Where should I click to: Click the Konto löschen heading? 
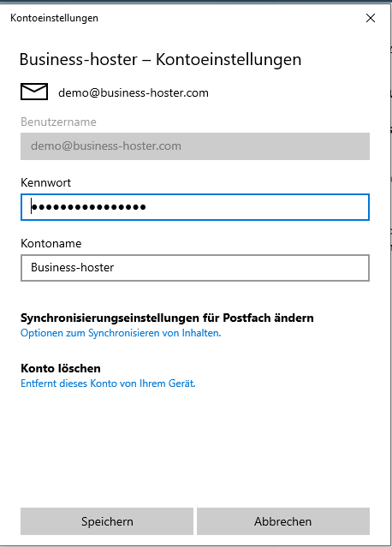coord(61,368)
